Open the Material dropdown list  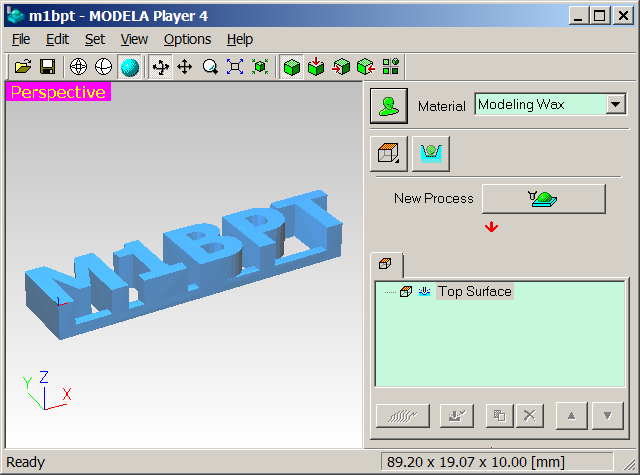tap(616, 104)
